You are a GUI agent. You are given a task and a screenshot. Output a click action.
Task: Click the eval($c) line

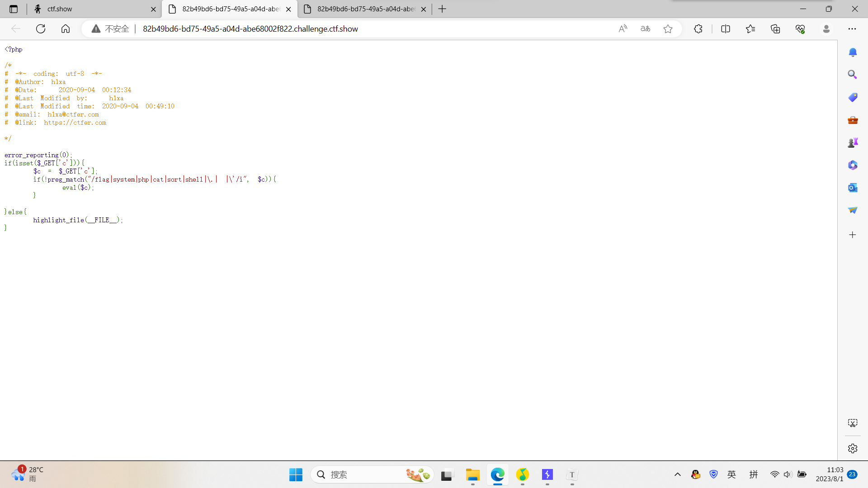(78, 188)
